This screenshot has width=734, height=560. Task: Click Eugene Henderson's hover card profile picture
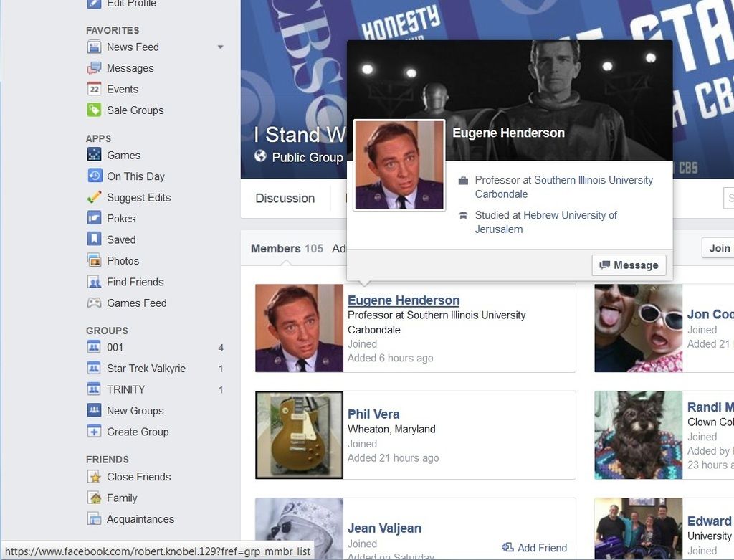(399, 165)
